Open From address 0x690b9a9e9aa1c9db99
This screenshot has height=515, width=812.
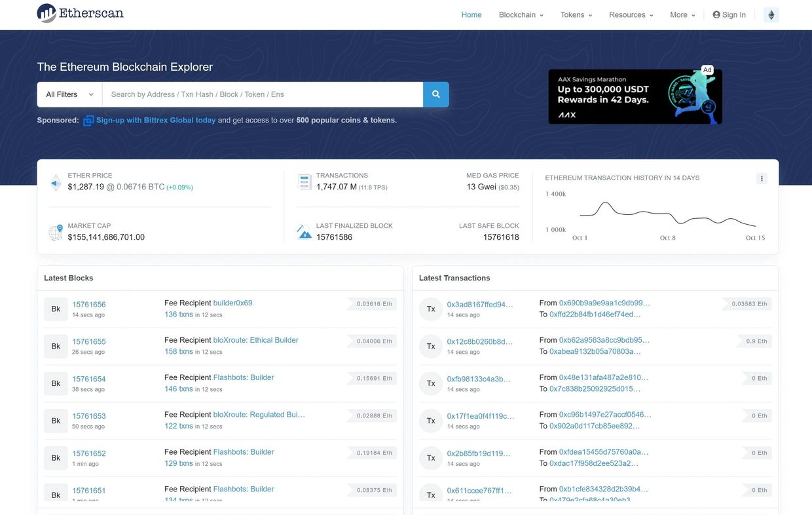604,303
